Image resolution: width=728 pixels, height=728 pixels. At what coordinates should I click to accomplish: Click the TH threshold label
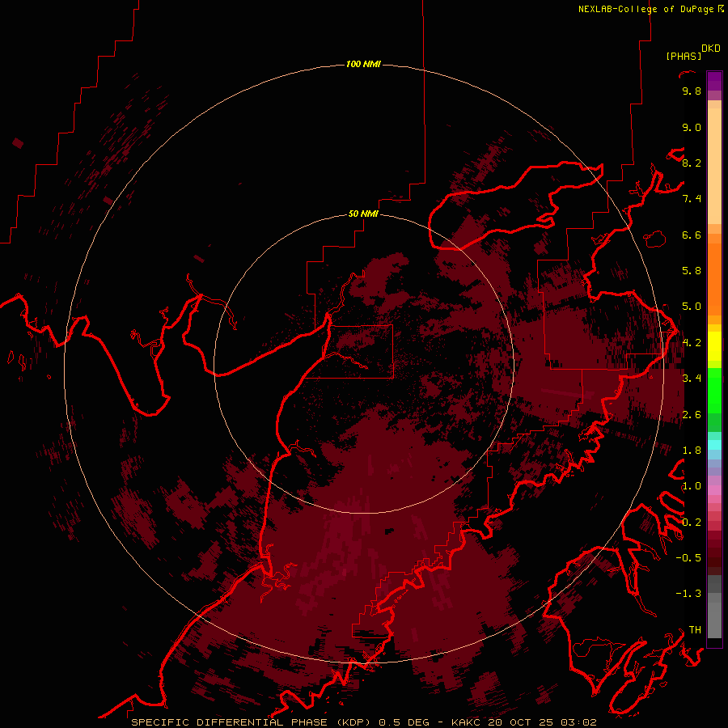[x=695, y=630]
